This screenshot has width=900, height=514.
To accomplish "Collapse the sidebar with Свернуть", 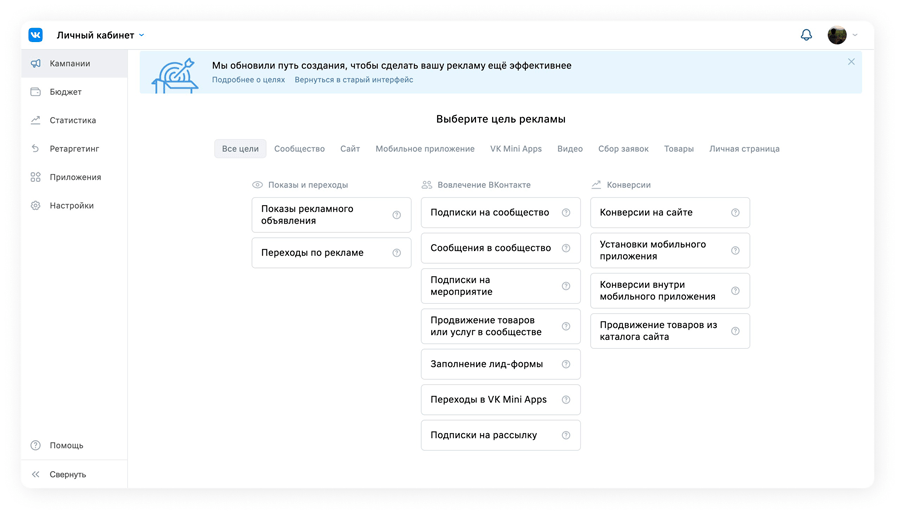I will 68,475.
